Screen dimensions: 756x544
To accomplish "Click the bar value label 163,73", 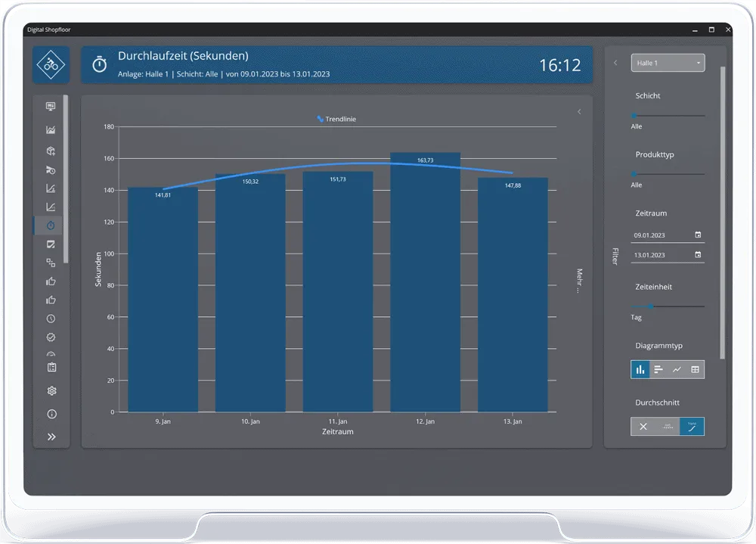I will pyautogui.click(x=425, y=160).
